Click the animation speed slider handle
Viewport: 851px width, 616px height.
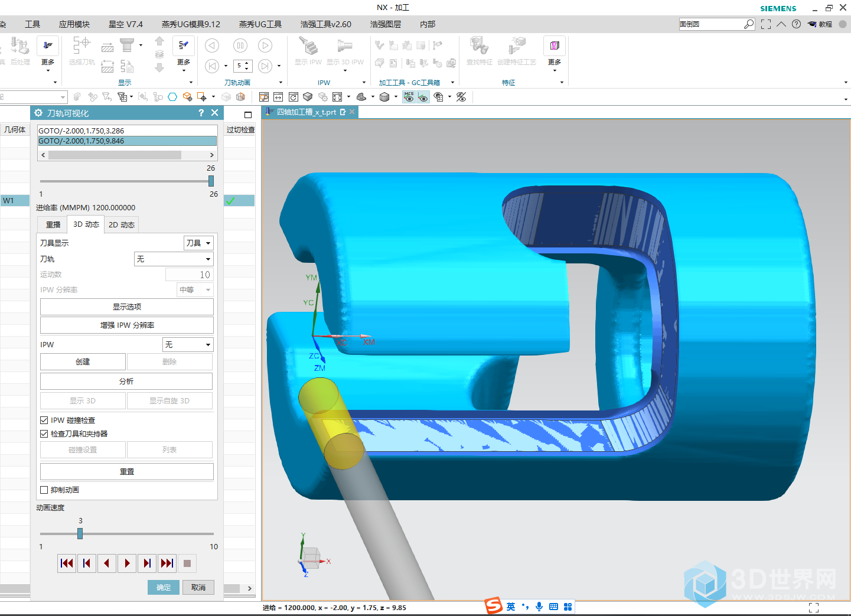point(80,533)
